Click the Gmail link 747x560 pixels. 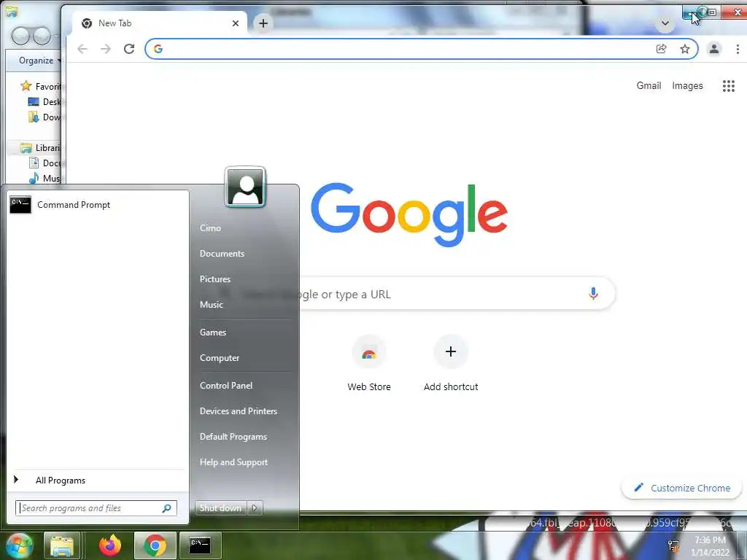coord(649,86)
